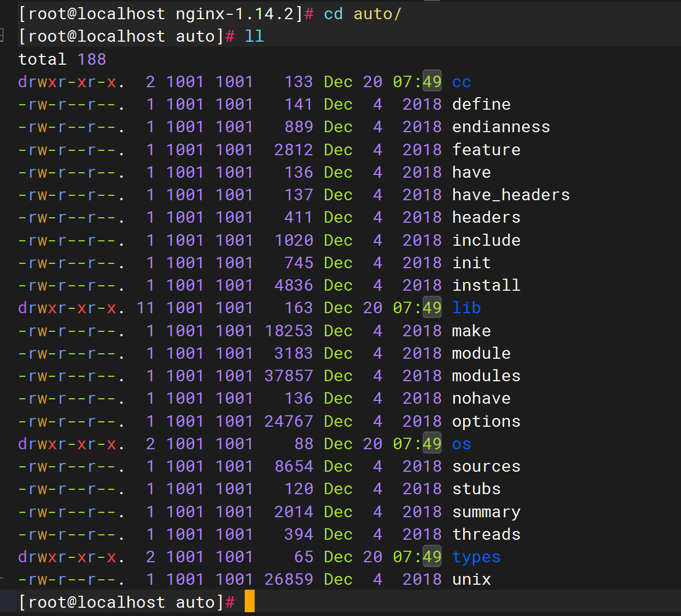Select the 'nohave' file name
Viewport: 681px width, 616px height.
click(x=481, y=398)
